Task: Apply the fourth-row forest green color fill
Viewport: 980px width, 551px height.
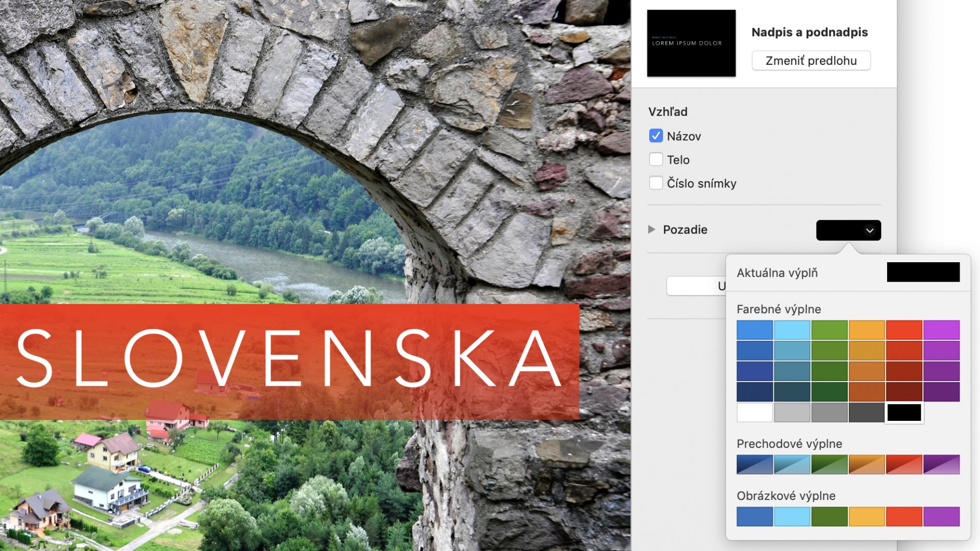Action: coord(829,392)
